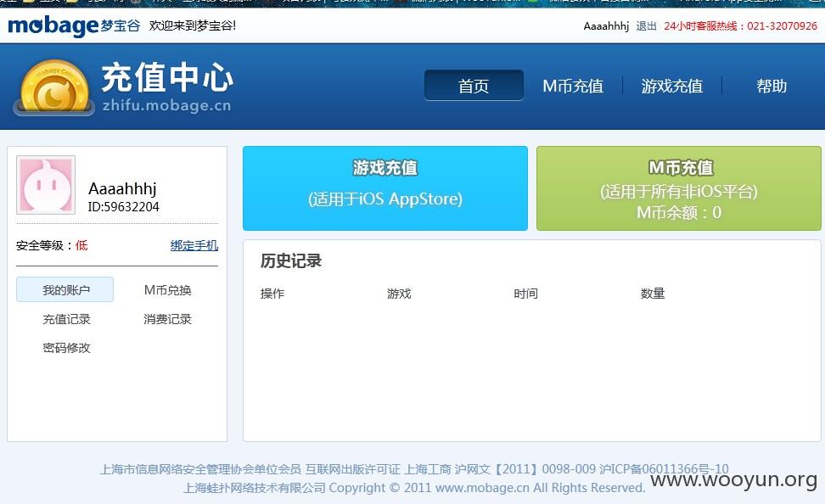
Task: Click the 欢迎来到梦宝谷! greeting
Action: pyautogui.click(x=193, y=25)
